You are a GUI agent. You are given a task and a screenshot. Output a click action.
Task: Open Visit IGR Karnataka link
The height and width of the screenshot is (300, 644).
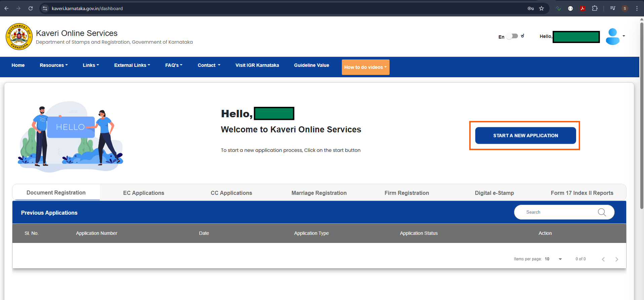[x=257, y=65]
